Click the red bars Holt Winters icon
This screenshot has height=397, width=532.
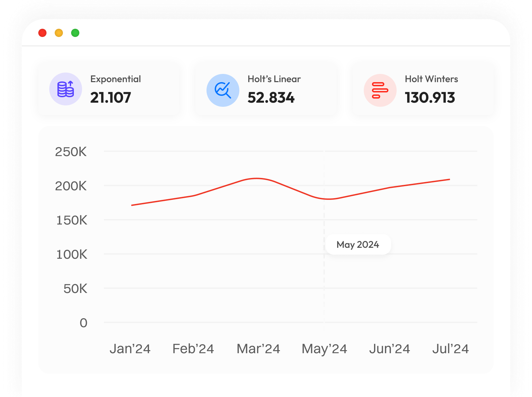(380, 90)
